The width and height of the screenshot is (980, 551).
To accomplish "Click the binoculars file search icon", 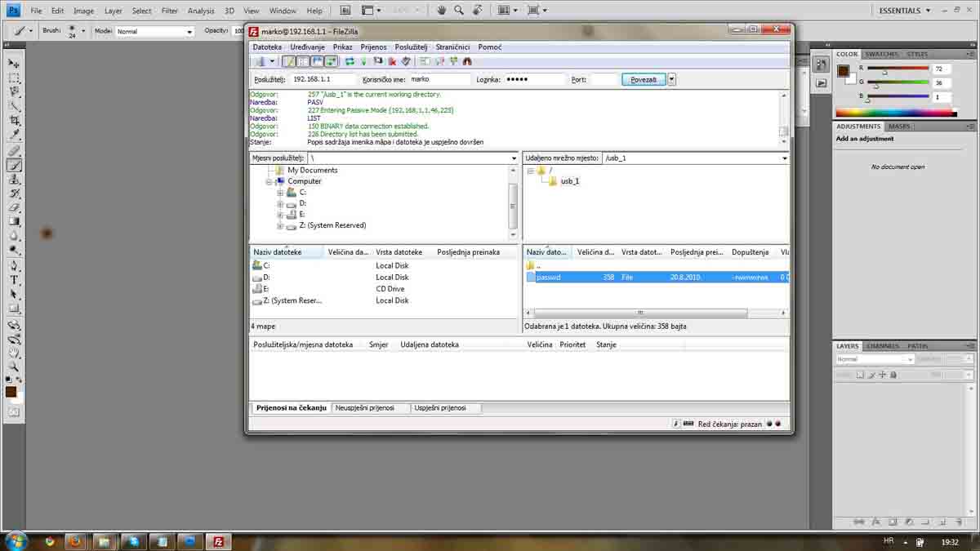I will (x=466, y=61).
